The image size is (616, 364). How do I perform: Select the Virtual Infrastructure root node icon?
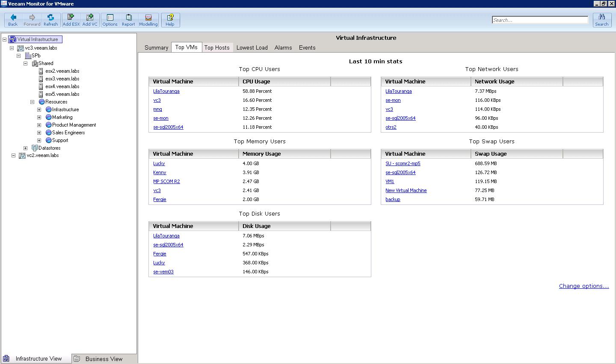pyautogui.click(x=13, y=39)
